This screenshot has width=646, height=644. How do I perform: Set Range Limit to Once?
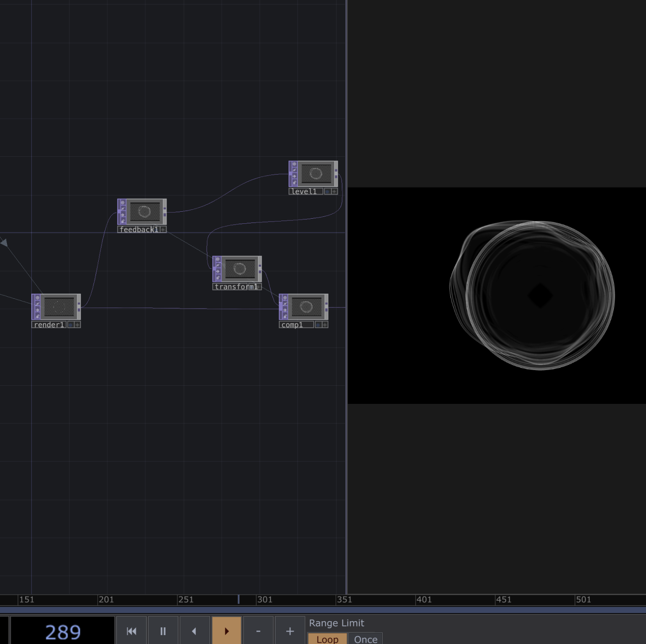(x=365, y=639)
